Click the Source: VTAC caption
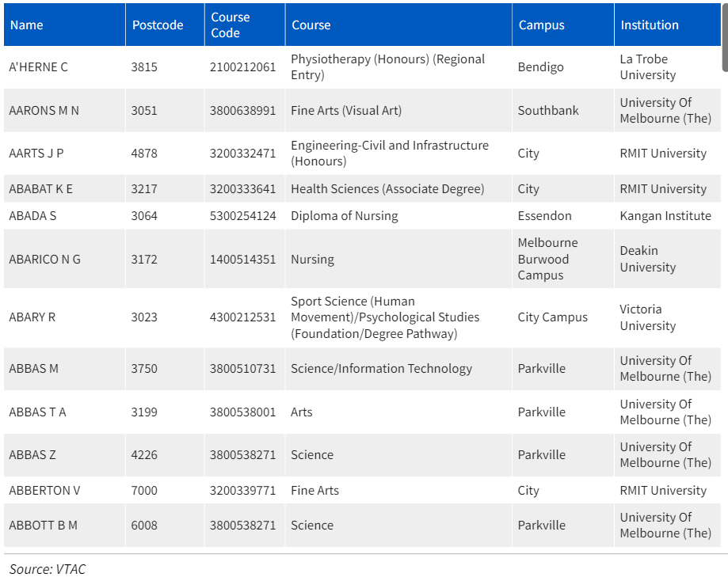This screenshot has width=728, height=577. (x=47, y=569)
